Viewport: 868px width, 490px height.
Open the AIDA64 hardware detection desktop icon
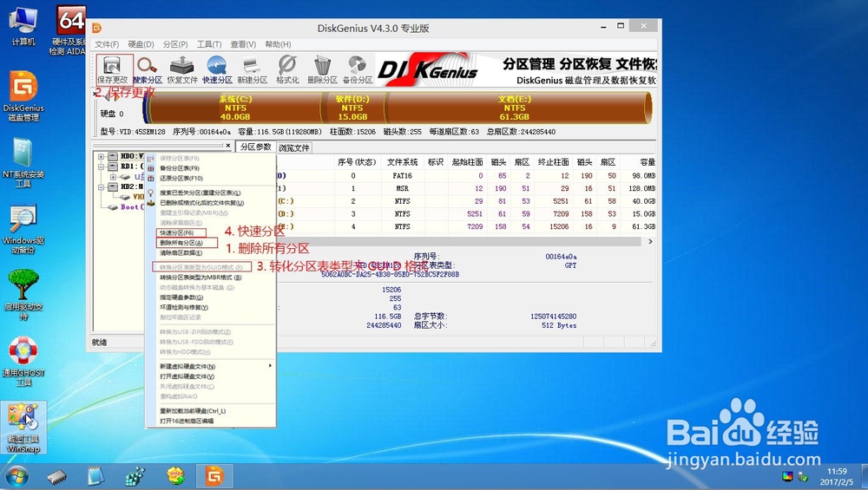(x=70, y=30)
